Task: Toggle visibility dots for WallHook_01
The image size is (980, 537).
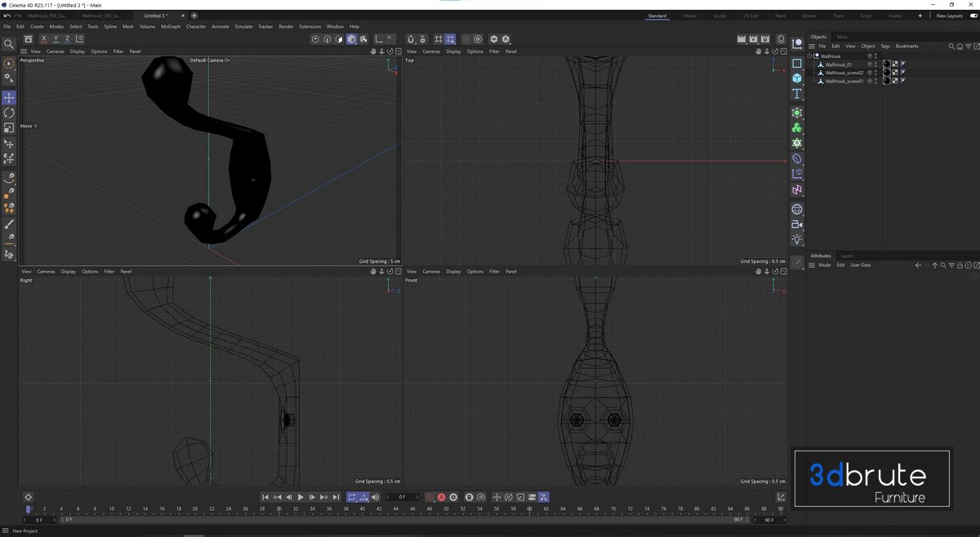Action: pyautogui.click(x=876, y=64)
